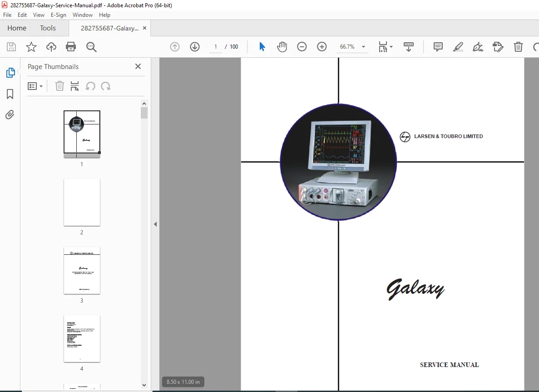Viewport: 539px width, 392px height.
Task: Open the Edit menu
Action: coord(22,15)
